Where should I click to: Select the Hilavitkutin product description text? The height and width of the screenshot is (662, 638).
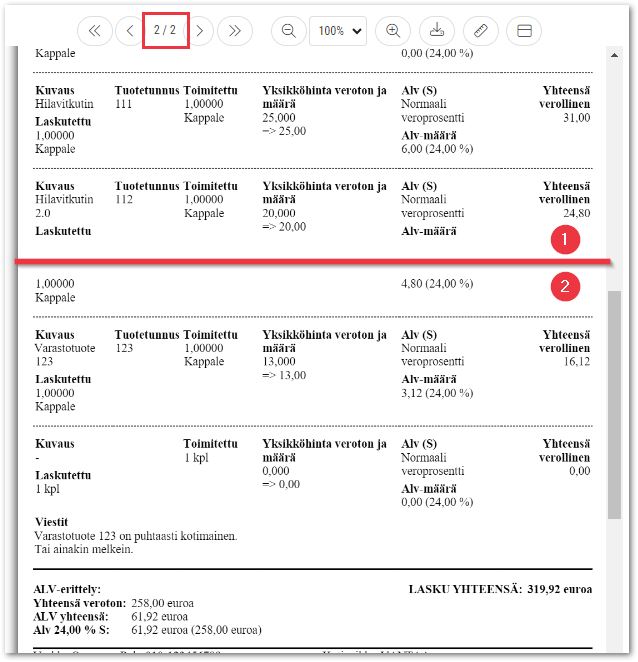pos(64,104)
